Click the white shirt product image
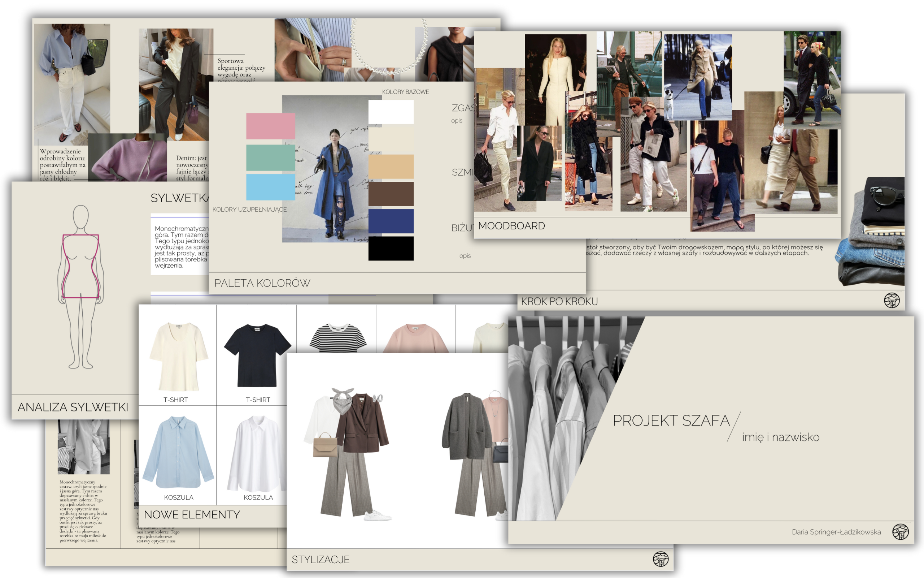924x578 pixels. tap(257, 454)
